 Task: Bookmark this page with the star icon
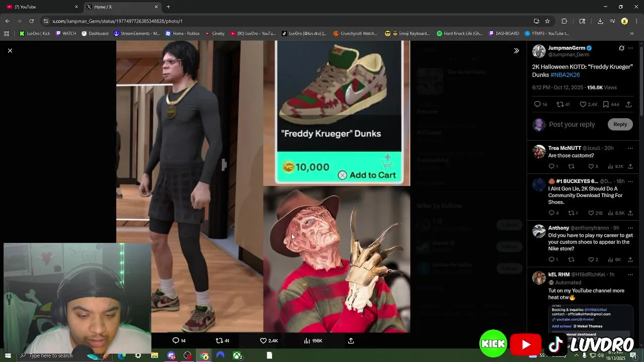[x=547, y=21]
